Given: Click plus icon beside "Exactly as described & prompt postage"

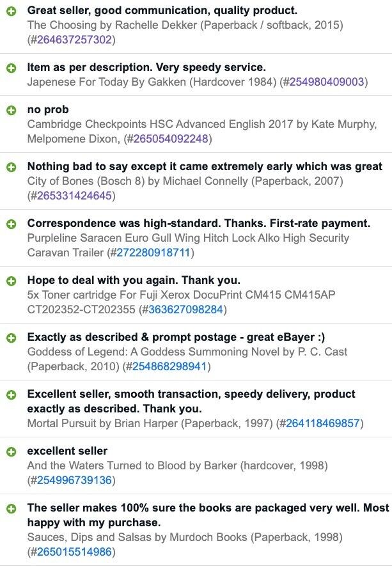Looking at the screenshot, I should click(12, 338).
